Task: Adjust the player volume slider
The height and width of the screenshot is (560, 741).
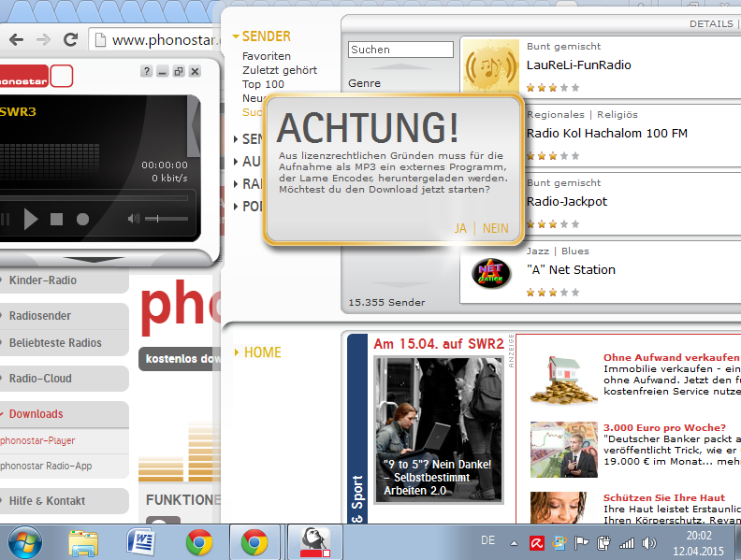Action: [x=167, y=219]
